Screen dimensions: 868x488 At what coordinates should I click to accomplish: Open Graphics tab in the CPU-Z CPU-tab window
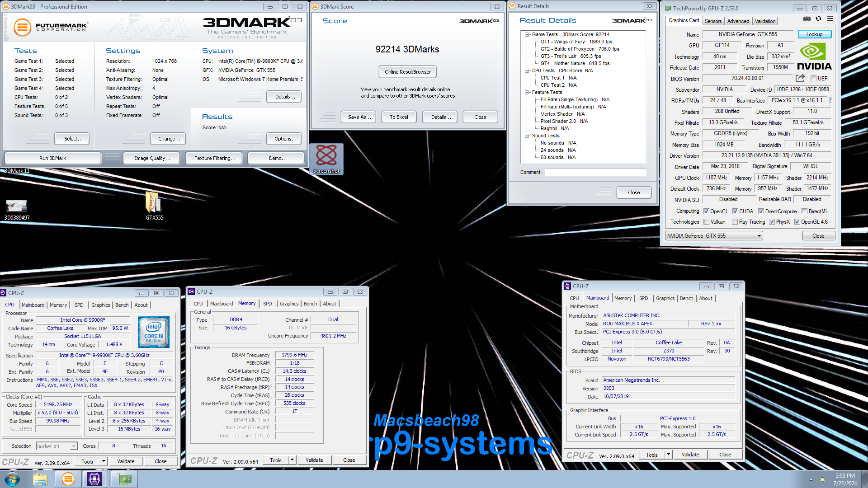[100, 305]
